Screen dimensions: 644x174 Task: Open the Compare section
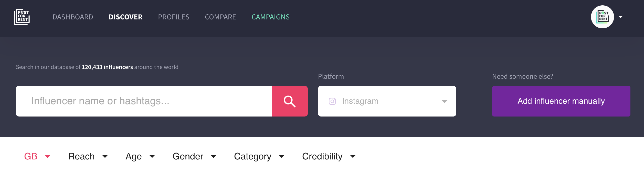(220, 17)
